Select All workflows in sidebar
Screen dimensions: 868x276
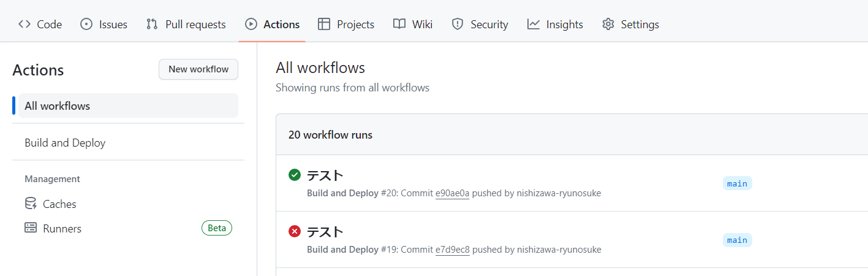click(128, 105)
